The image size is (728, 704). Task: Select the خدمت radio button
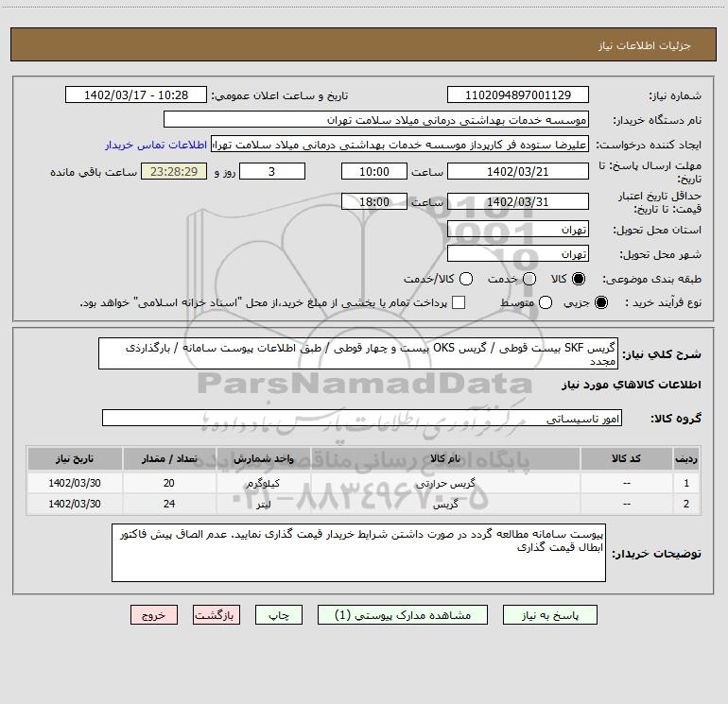point(529,279)
